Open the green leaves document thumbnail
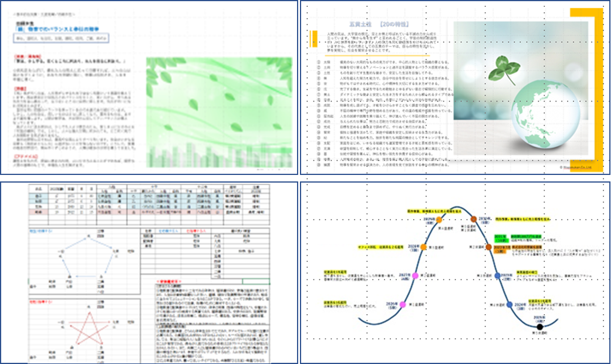The image size is (614, 364). click(x=149, y=87)
